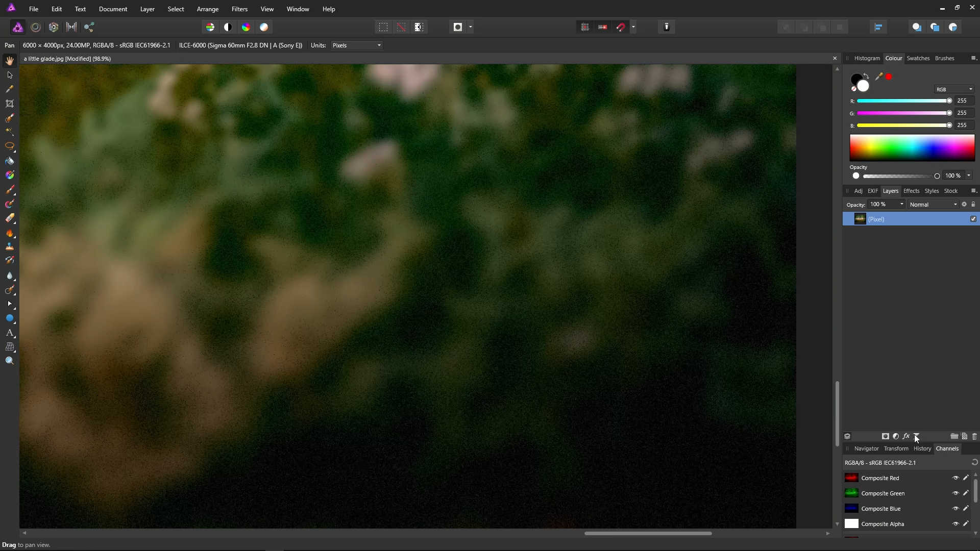Select the Zoom magnifier tool
Screen dimensions: 980x551
click(x=9, y=361)
